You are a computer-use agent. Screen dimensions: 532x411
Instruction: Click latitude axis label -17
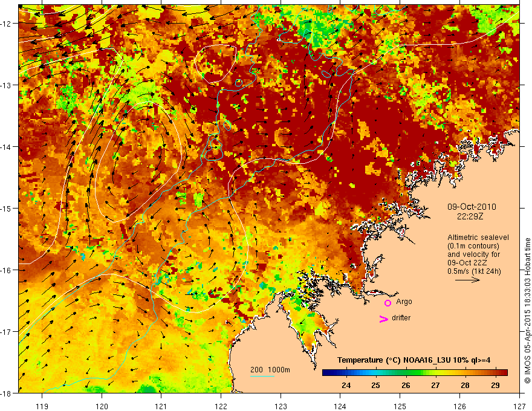point(7,332)
